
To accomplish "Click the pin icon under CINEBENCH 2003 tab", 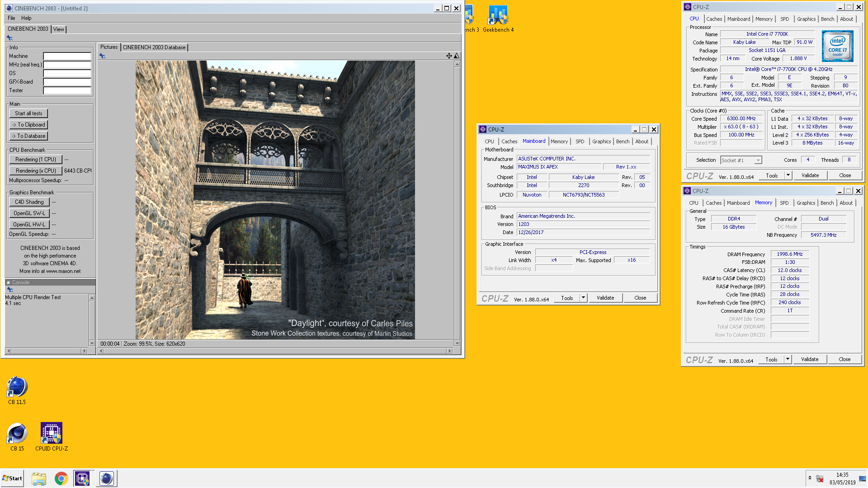I will pos(9,38).
